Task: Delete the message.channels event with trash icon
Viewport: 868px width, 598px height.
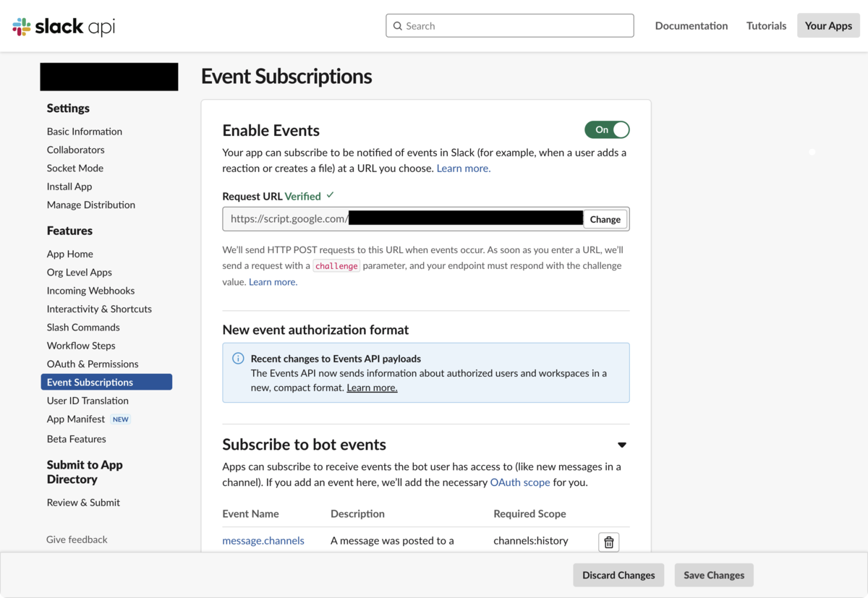Action: point(609,542)
